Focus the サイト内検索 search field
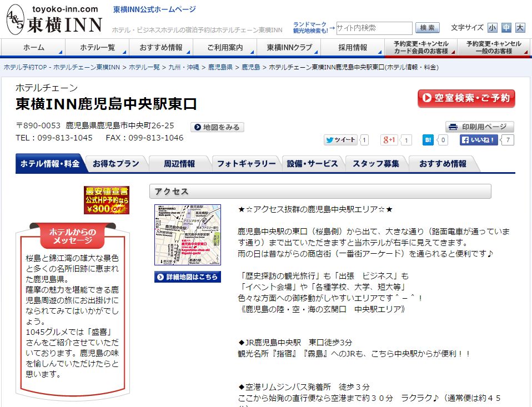This screenshot has width=532, height=407. (374, 28)
